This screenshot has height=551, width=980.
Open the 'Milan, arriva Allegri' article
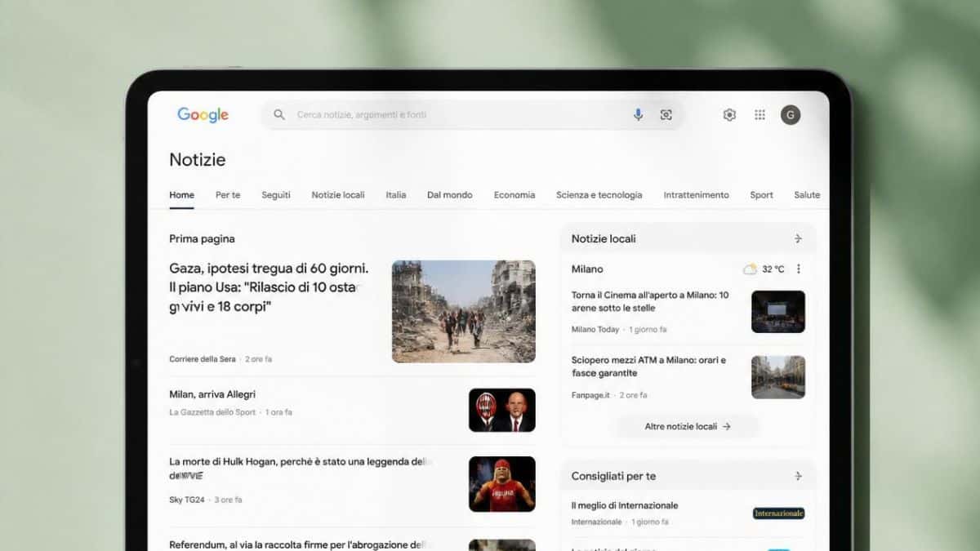click(x=212, y=394)
